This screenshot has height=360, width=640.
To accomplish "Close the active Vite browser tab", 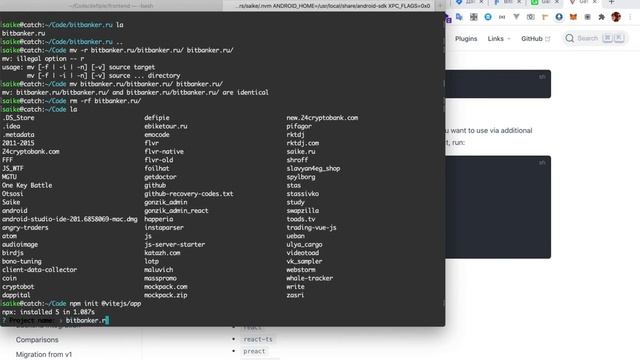I will pyautogui.click(x=594, y=2).
